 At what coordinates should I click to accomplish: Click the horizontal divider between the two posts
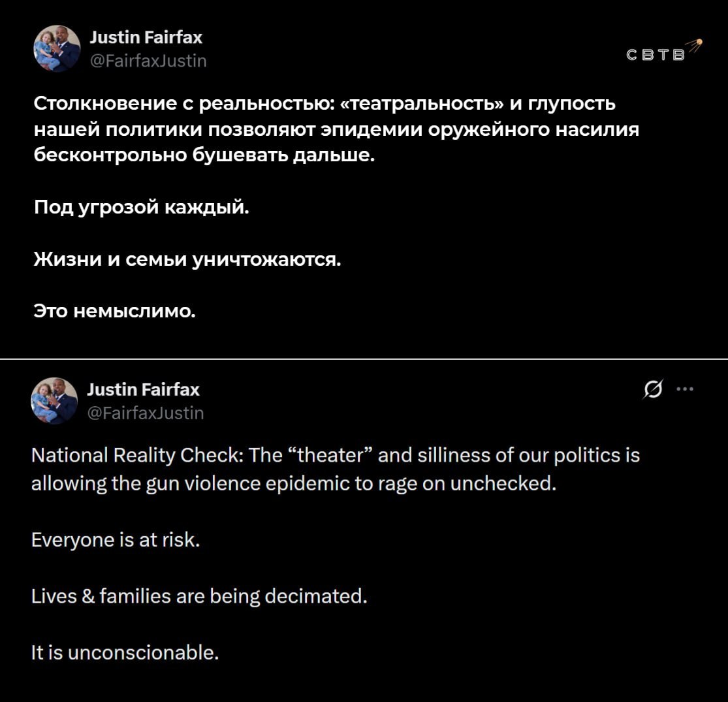coord(364,359)
